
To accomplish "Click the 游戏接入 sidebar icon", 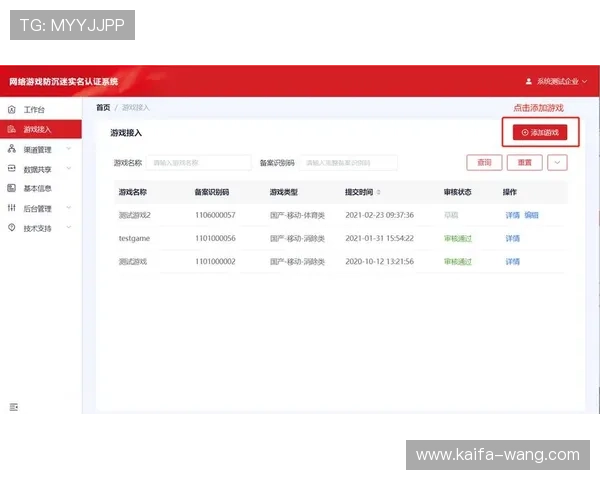I will click(x=12, y=129).
